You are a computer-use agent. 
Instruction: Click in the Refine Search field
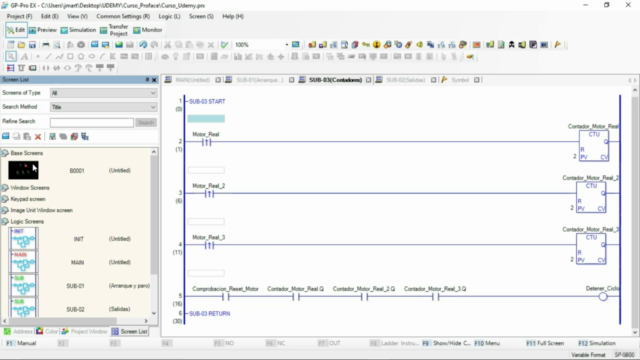tap(92, 122)
